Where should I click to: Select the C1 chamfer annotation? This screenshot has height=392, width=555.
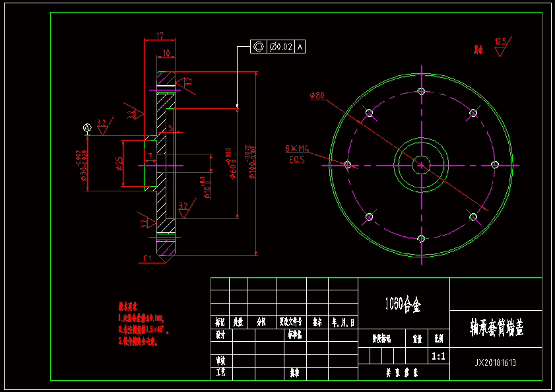point(148,258)
